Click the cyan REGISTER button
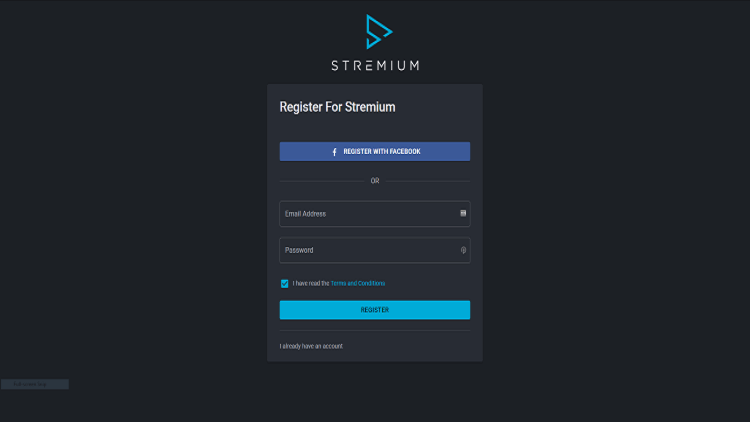Screen dimensions: 750x422 375,310
